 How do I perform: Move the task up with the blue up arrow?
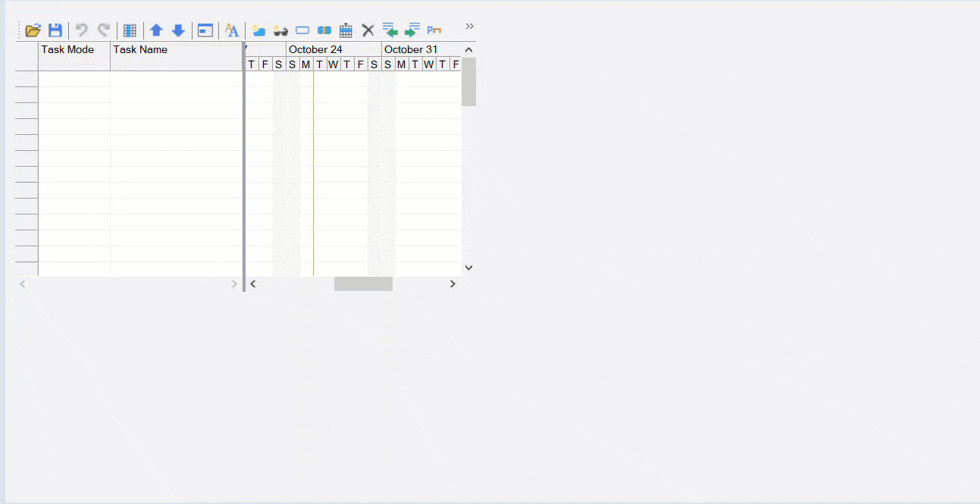point(156,30)
